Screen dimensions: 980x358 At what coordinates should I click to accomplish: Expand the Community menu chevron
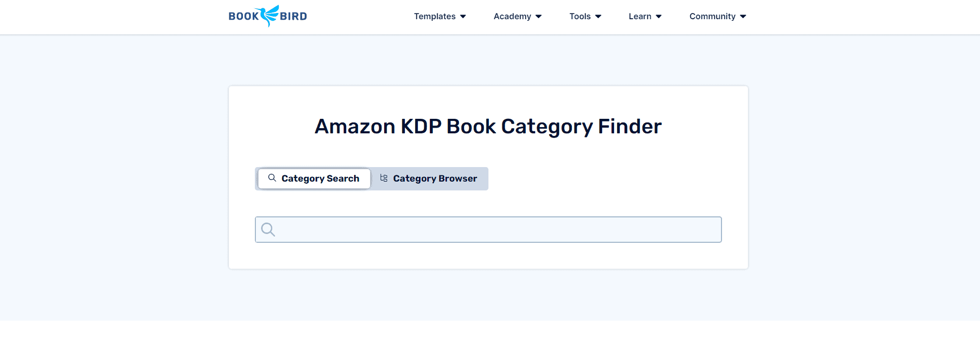click(x=743, y=16)
